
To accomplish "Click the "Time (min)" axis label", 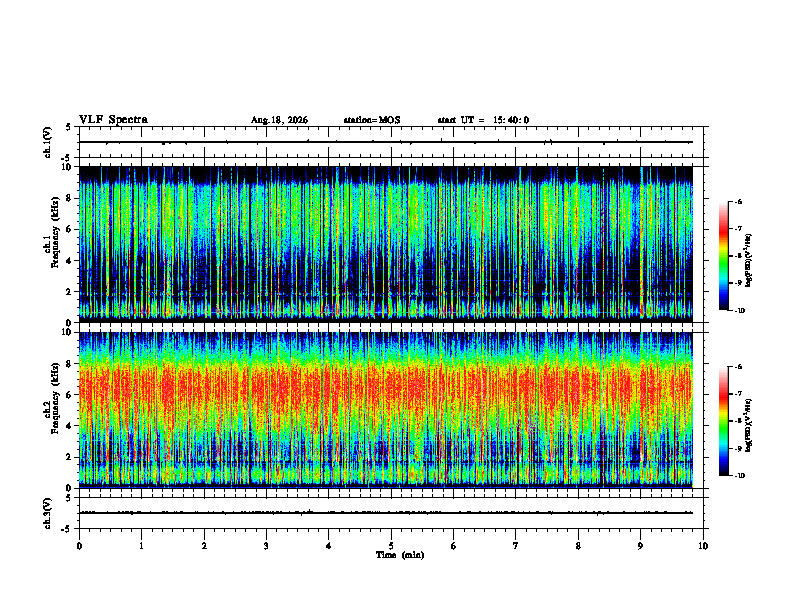I will tap(400, 555).
